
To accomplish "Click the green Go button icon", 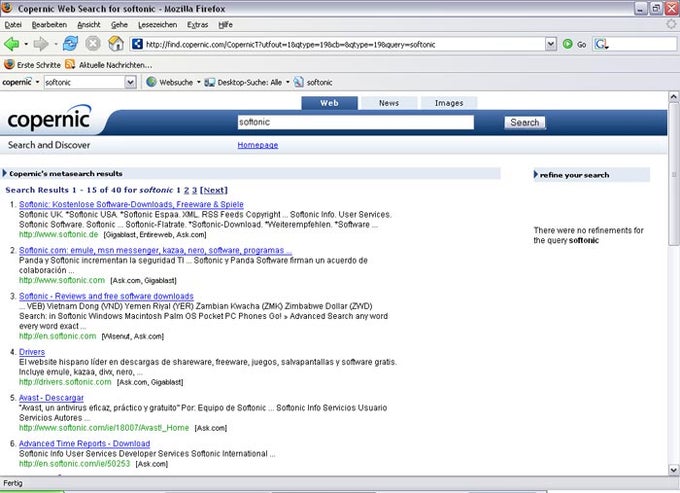I will pyautogui.click(x=567, y=44).
